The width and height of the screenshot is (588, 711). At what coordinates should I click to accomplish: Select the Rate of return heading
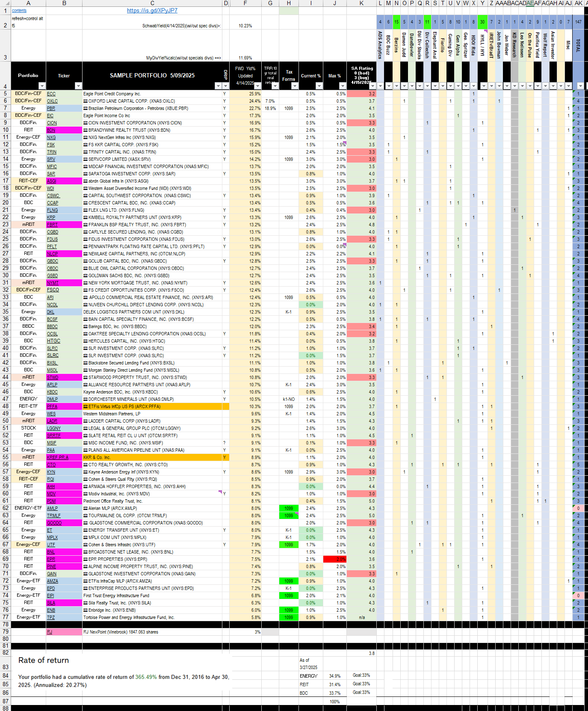(x=44, y=661)
